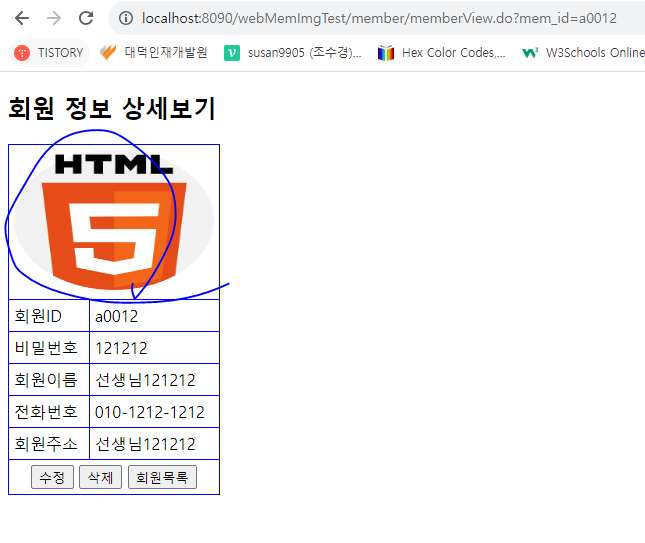This screenshot has height=543, width=645.
Task: Click the 회원 정보 상세보기 heading
Action: pos(111,109)
